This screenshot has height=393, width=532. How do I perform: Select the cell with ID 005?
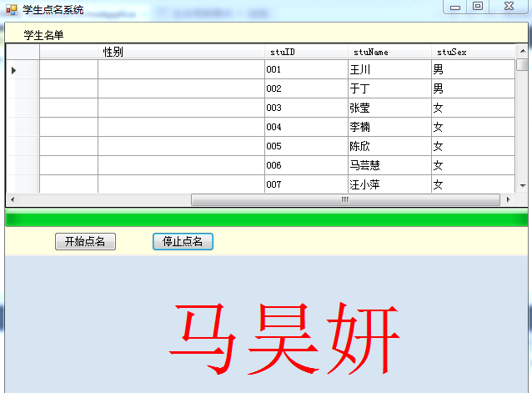[306, 146]
